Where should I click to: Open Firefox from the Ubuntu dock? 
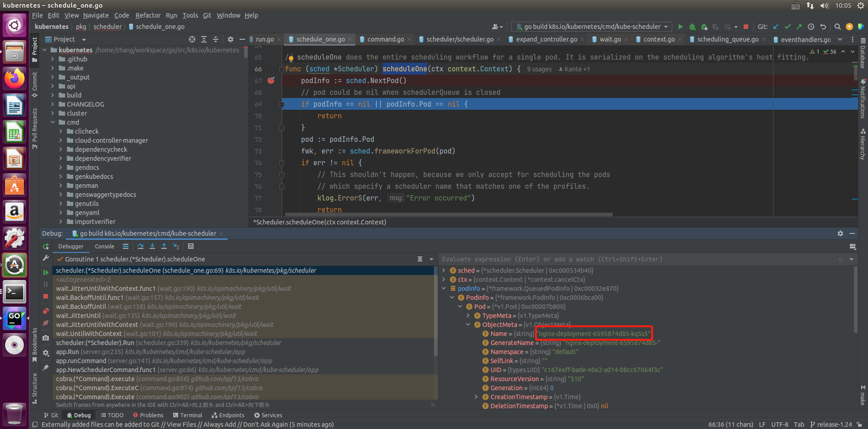click(x=14, y=79)
